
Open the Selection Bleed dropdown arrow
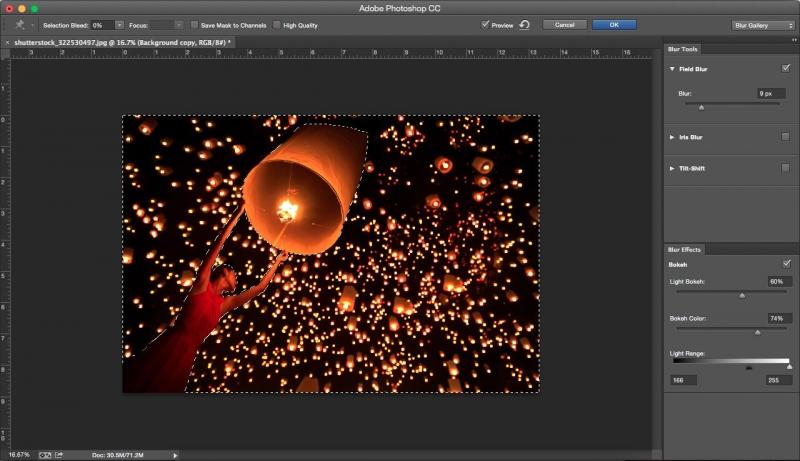[x=119, y=24]
